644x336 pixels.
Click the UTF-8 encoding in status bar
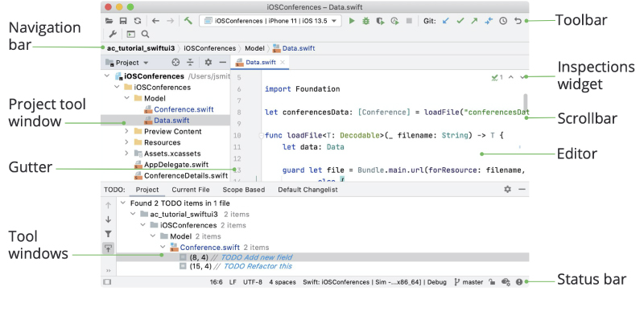(253, 282)
